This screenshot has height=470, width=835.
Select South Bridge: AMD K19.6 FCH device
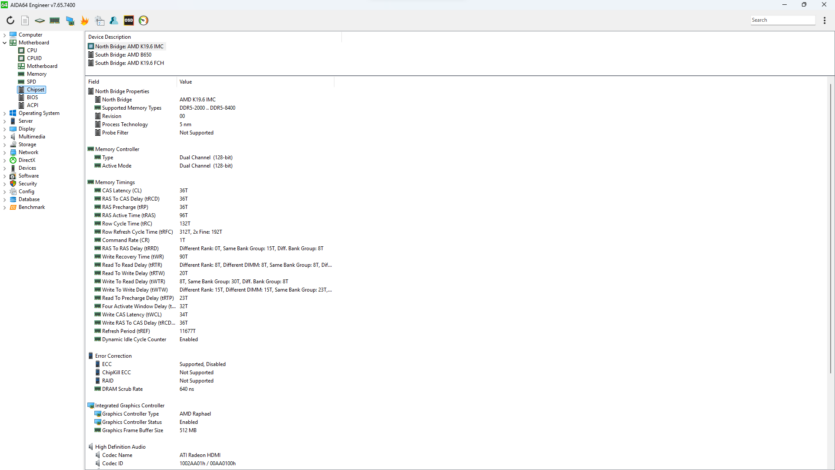coord(126,63)
